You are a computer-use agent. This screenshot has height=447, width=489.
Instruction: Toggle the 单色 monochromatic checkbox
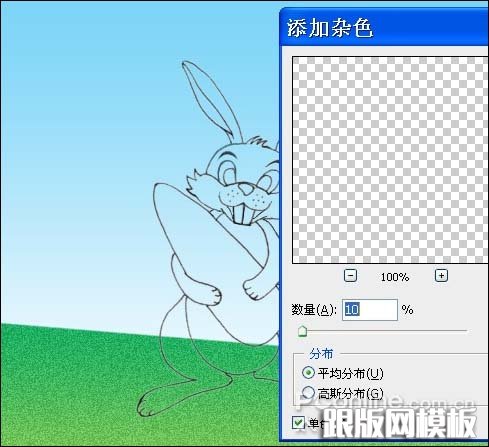tap(298, 422)
